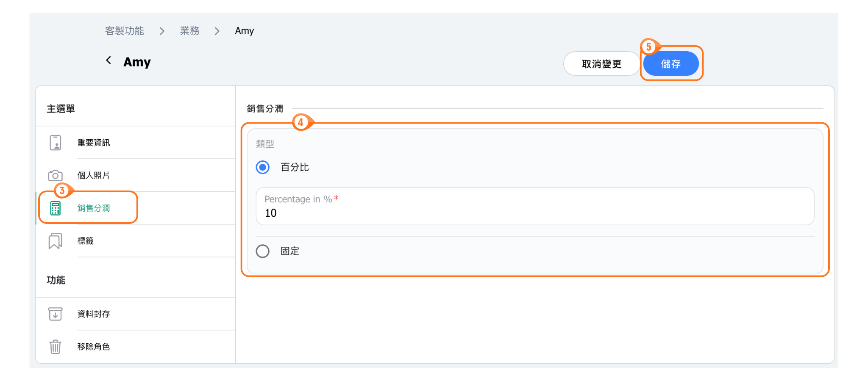Select 個人照片 in the main menu

94,175
